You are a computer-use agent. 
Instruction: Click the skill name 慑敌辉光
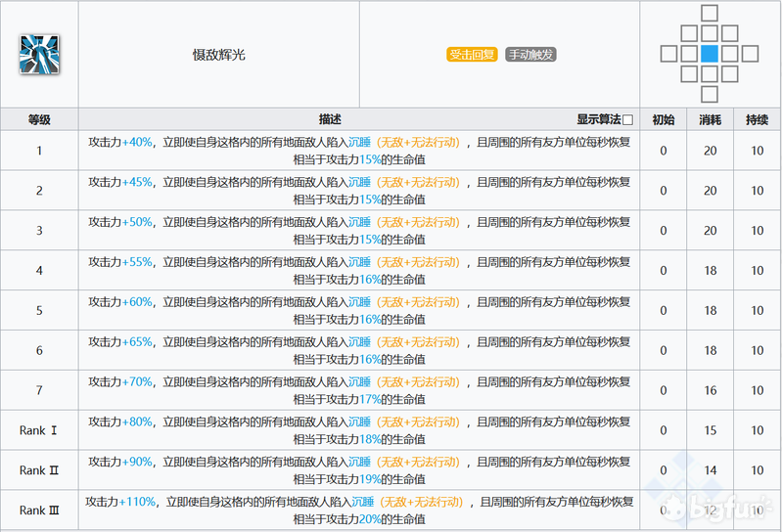pyautogui.click(x=219, y=55)
